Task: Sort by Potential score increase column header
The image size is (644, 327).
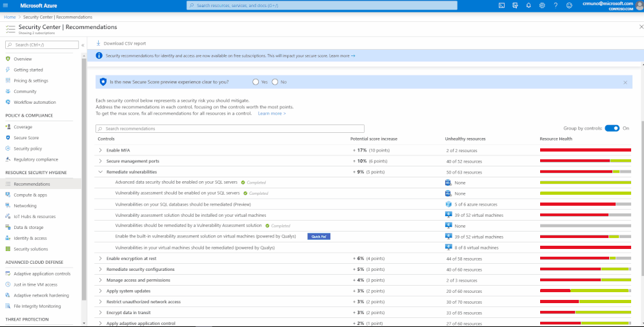Action: (x=374, y=139)
